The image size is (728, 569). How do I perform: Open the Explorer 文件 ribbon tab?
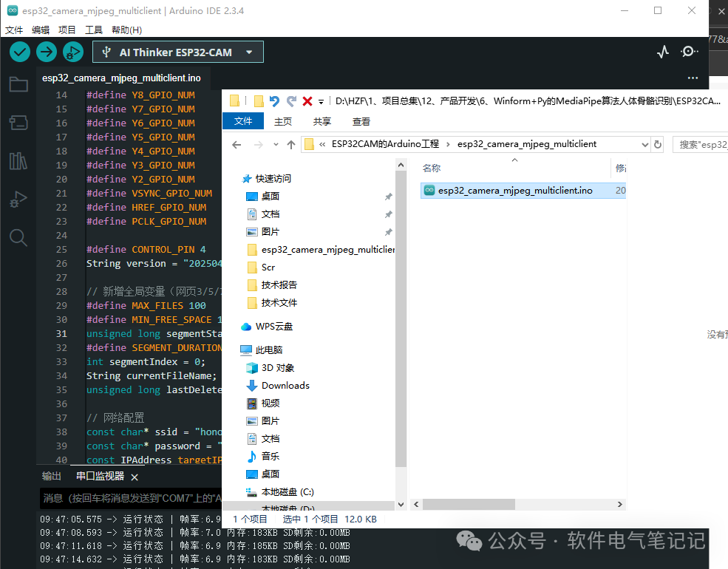(x=243, y=121)
